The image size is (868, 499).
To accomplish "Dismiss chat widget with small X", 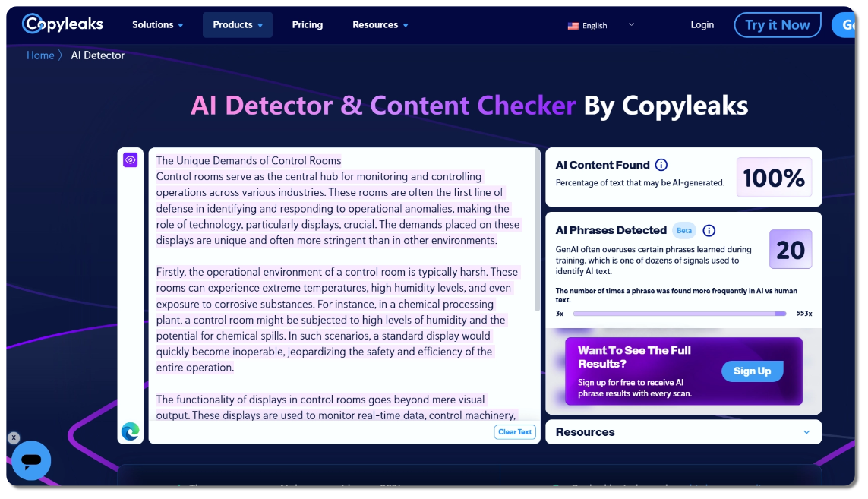I will point(14,437).
